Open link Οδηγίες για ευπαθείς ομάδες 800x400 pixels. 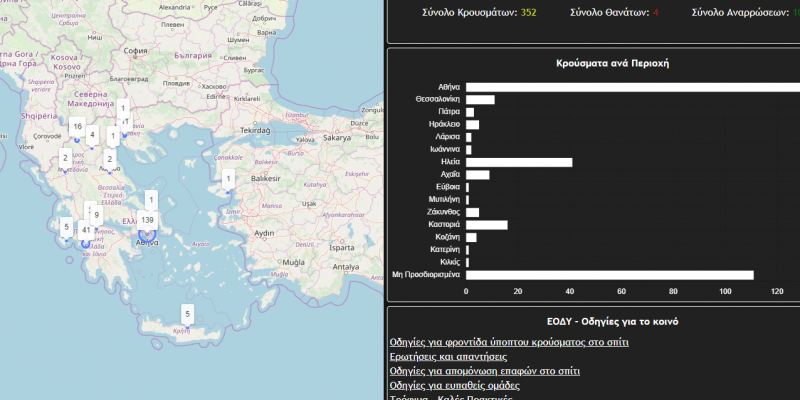(455, 385)
